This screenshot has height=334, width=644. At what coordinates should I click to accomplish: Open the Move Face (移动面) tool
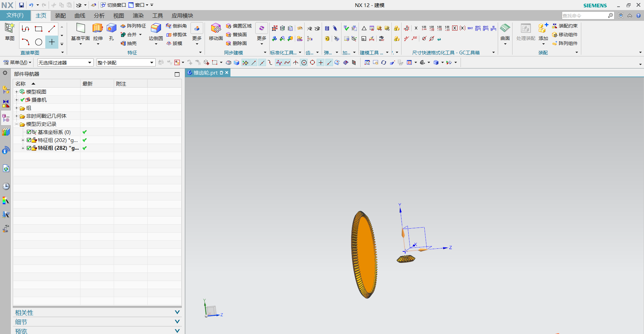(216, 32)
